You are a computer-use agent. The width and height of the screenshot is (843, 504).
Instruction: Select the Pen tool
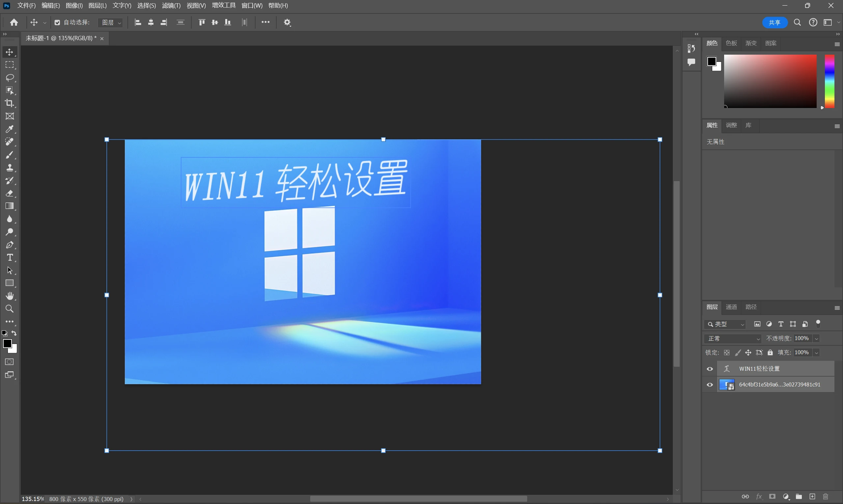(10, 245)
